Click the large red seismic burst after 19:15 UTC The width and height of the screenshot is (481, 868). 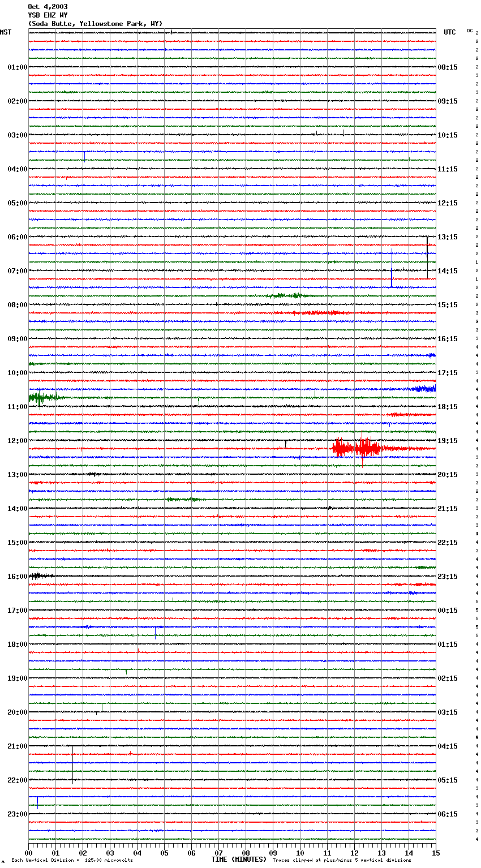click(x=358, y=449)
